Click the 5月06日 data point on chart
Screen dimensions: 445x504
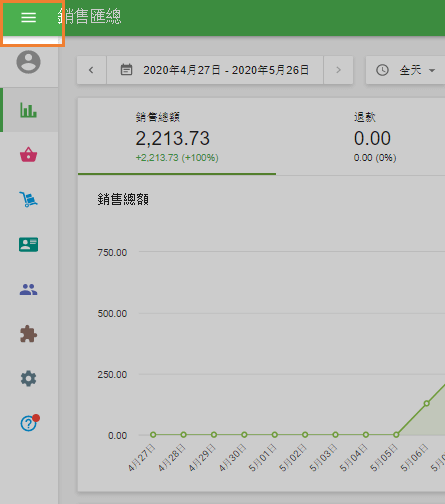pos(426,403)
